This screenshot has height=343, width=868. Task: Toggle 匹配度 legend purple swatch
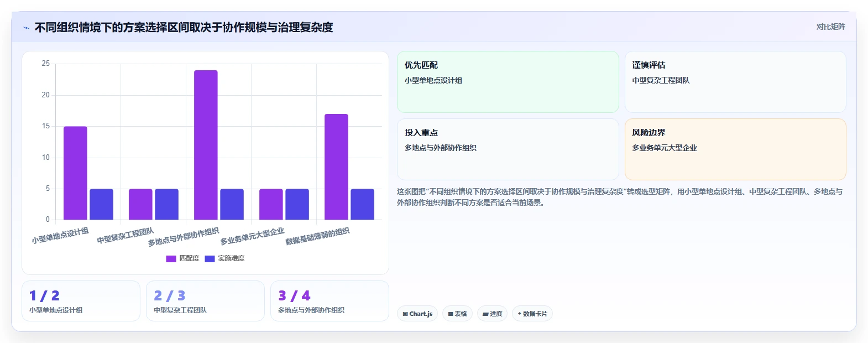pos(171,258)
